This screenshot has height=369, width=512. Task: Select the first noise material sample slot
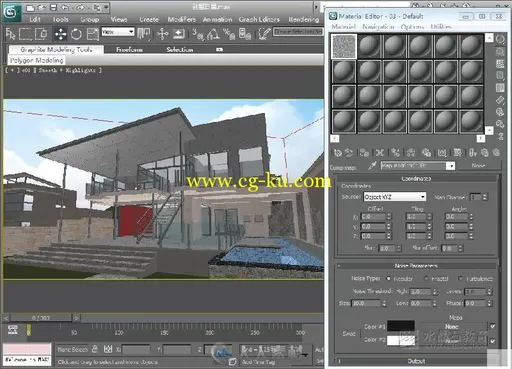344,46
